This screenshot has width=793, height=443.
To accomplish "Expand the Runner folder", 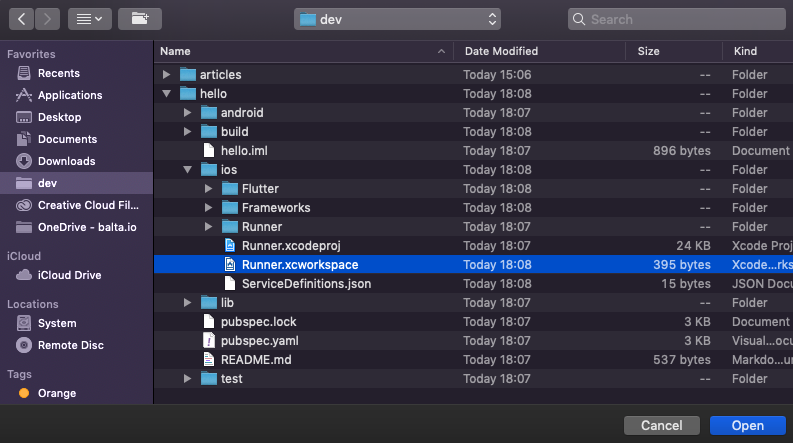I will (208, 227).
